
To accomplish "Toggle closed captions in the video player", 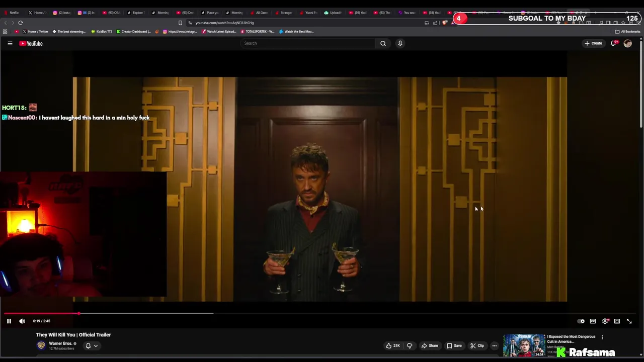I will tap(593, 321).
